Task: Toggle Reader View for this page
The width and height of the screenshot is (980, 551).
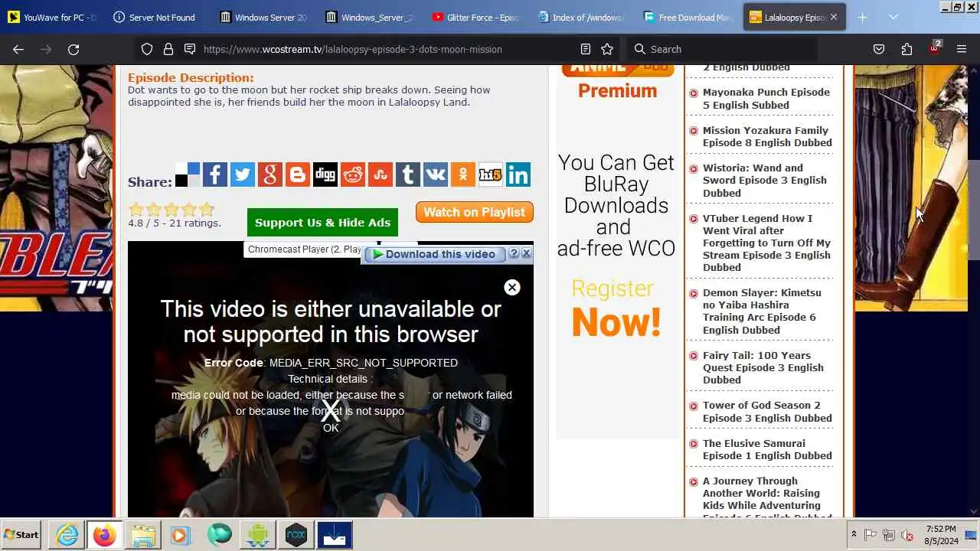Action: tap(586, 49)
